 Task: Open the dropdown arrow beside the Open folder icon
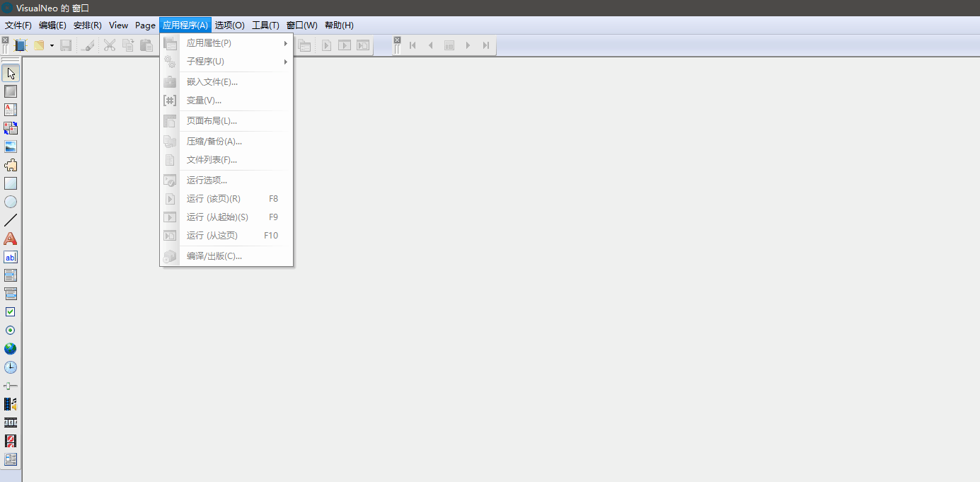click(52, 45)
